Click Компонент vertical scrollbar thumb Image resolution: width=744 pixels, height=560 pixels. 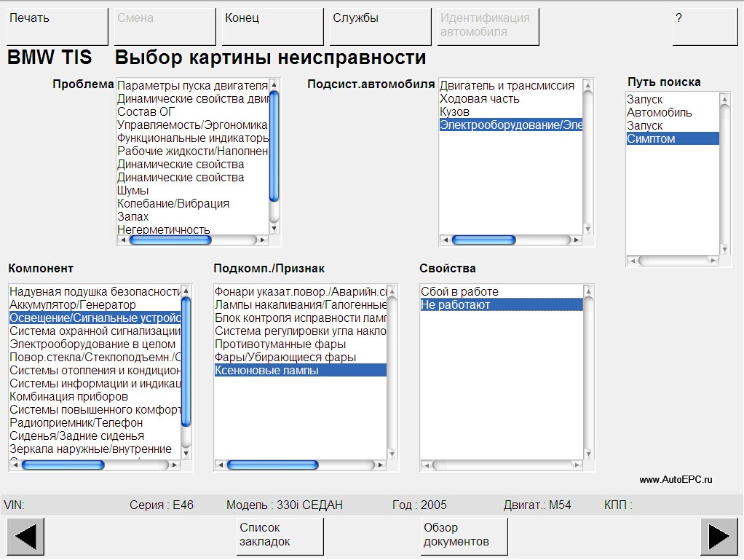click(x=186, y=362)
